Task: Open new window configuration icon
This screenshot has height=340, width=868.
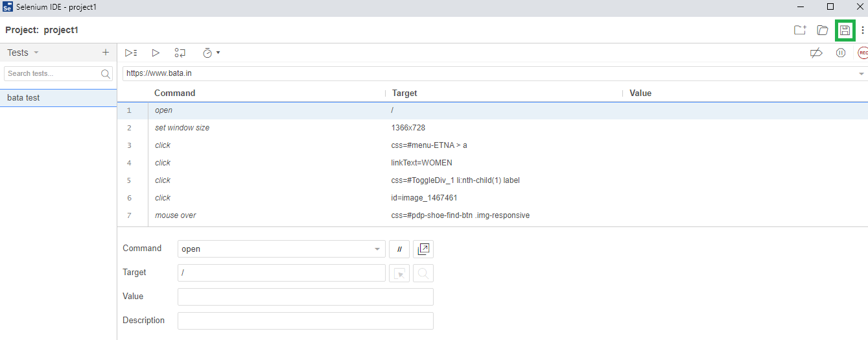Action: coord(423,249)
